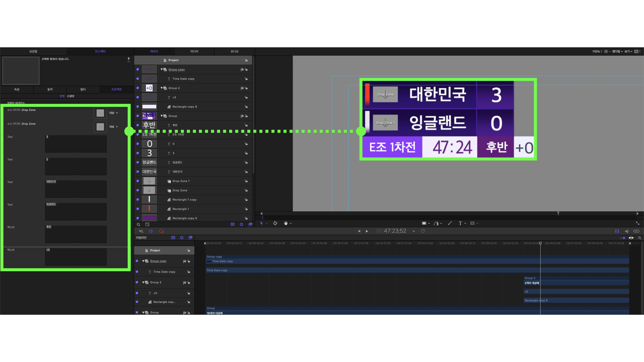
Task: Click the 스냅샷 button in inspector
Action: 70,96
